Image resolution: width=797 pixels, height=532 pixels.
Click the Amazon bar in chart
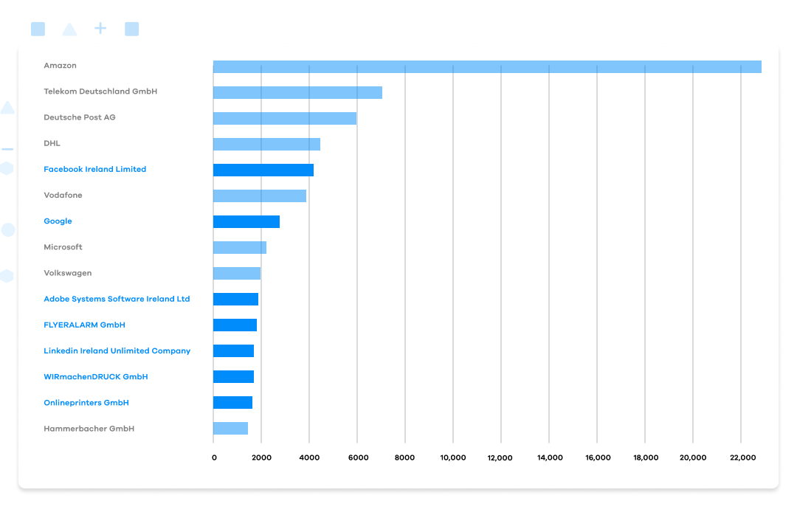coord(487,66)
